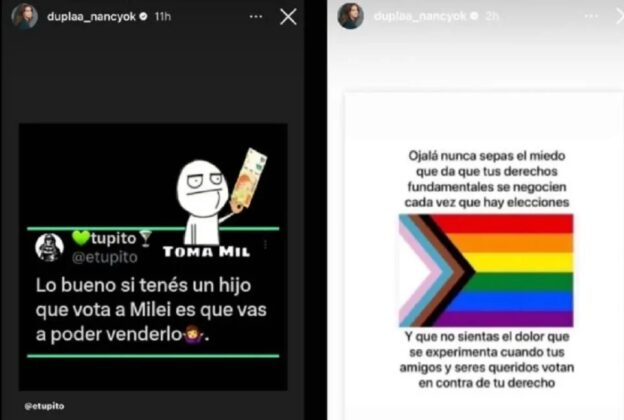The height and width of the screenshot is (420, 624).
Task: Tap the verified badge on left story
Action: point(144,16)
